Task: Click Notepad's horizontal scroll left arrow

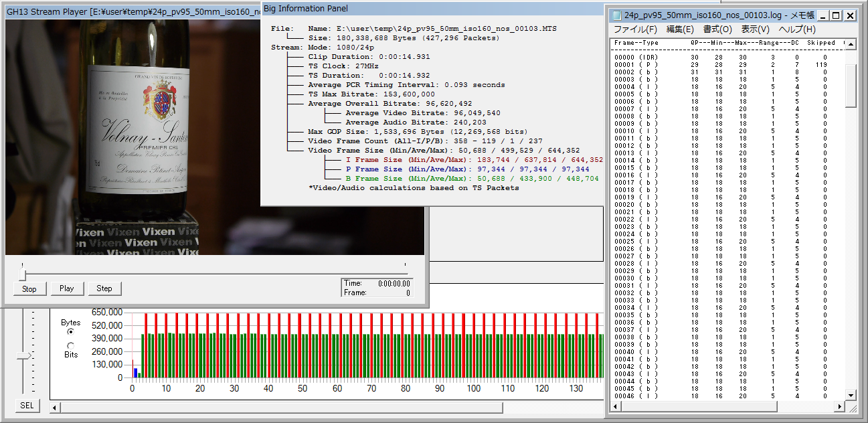Action: pos(616,407)
